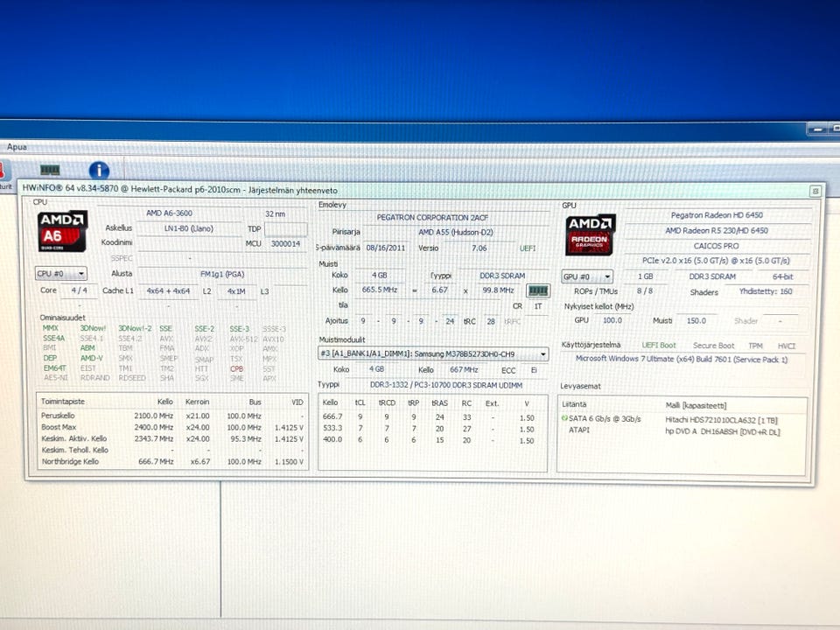Image resolution: width=840 pixels, height=630 pixels.
Task: Open the blue info icon in toolbar
Action: tap(99, 171)
